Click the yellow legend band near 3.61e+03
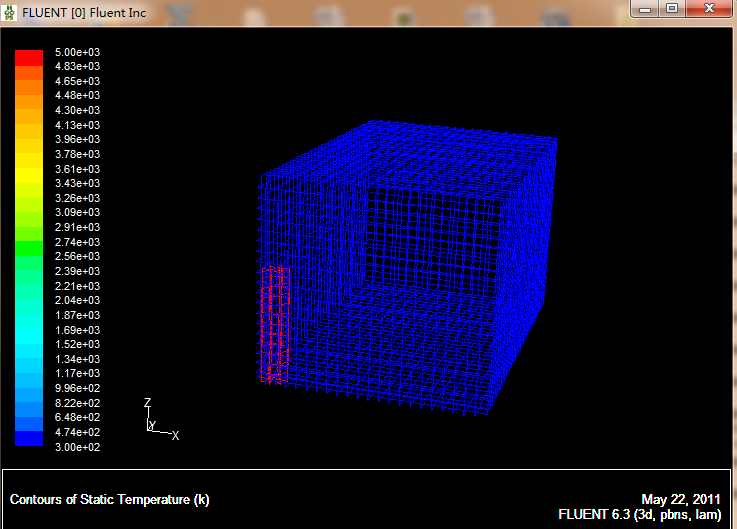737x529 pixels. (x=29, y=169)
